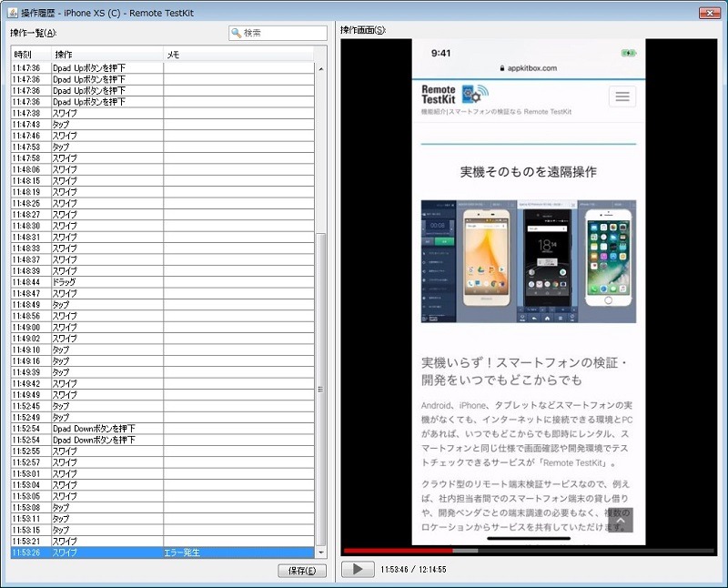Click the red playback progress bar
Image resolution: width=728 pixels, height=588 pixels.
(x=398, y=551)
